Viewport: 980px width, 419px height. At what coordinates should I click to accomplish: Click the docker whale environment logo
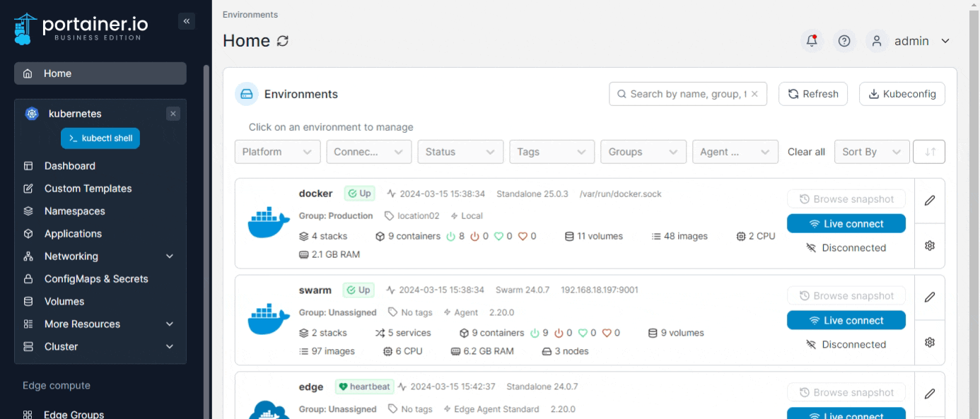(269, 223)
